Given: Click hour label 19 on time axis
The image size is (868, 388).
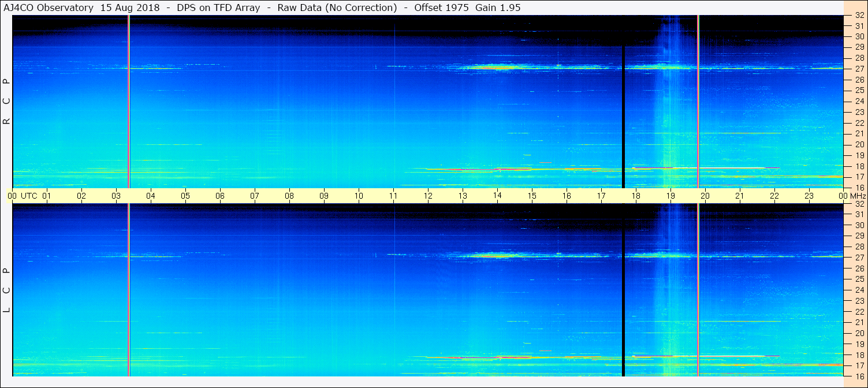Looking at the screenshot, I should 670,196.
